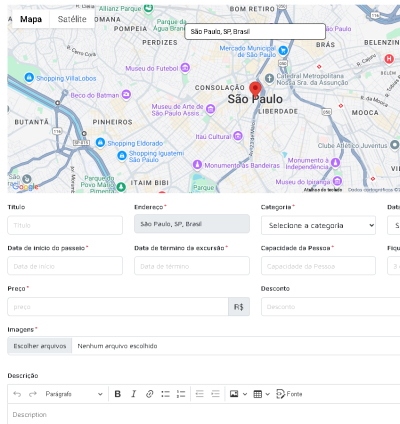Click the Monumento à Independência marker icon

335,162
